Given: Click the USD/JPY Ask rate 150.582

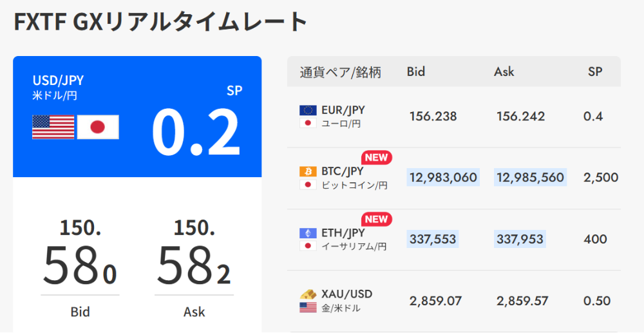Looking at the screenshot, I should pos(194,256).
